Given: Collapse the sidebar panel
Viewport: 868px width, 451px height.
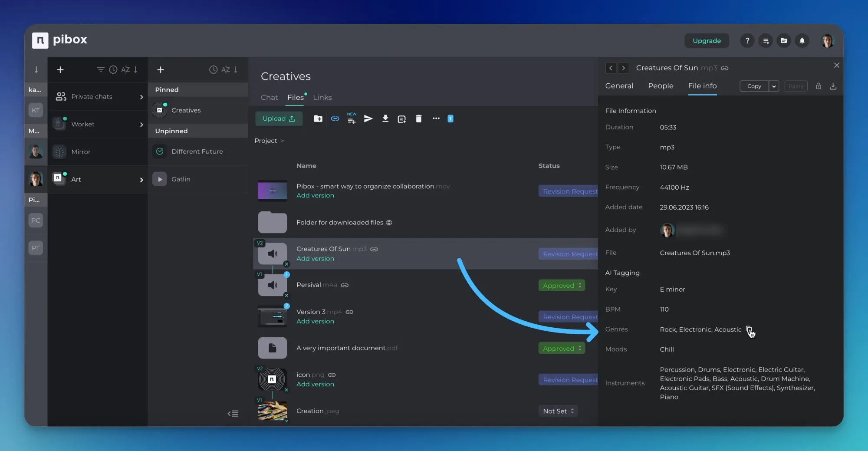Looking at the screenshot, I should pos(233,413).
